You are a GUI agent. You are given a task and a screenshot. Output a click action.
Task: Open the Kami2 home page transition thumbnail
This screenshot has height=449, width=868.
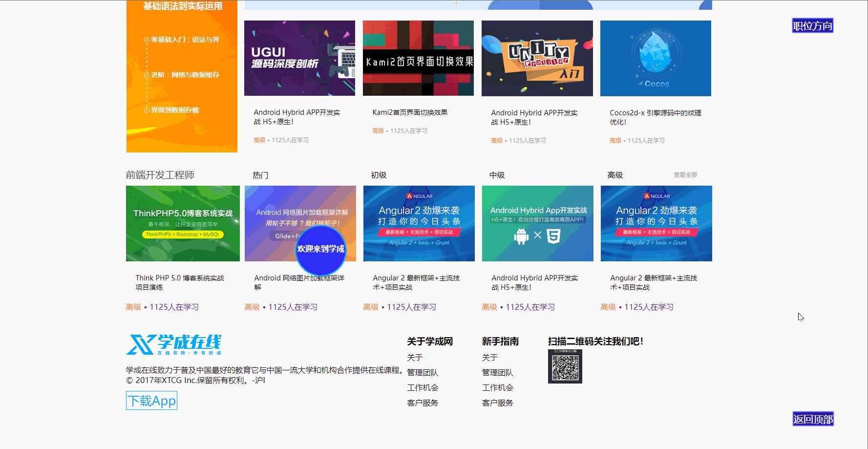tap(418, 58)
